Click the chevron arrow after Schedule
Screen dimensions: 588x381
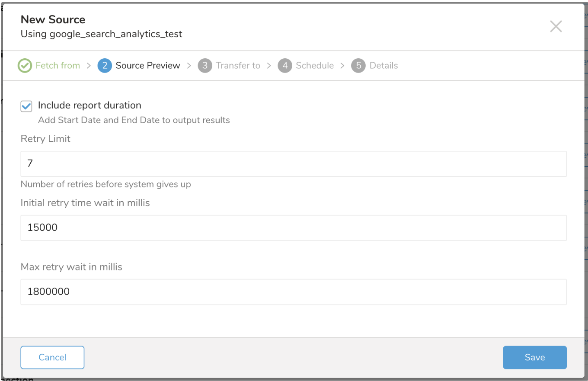342,66
